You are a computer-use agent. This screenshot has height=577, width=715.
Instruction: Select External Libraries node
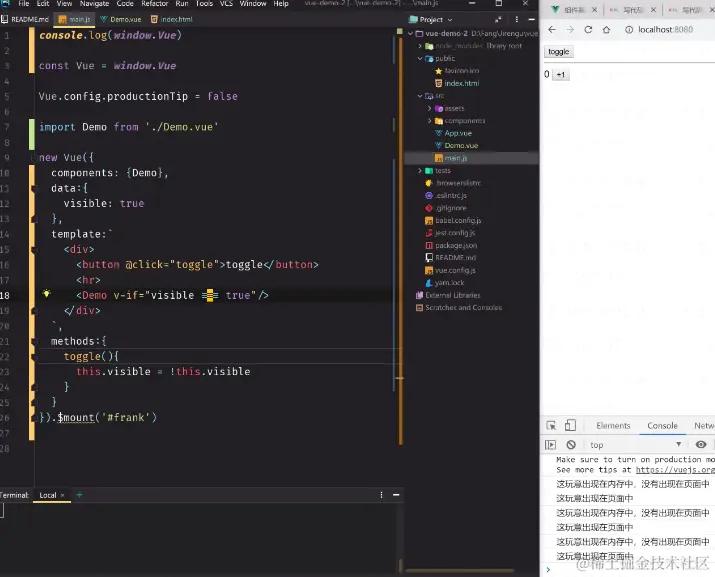pyautogui.click(x=448, y=295)
